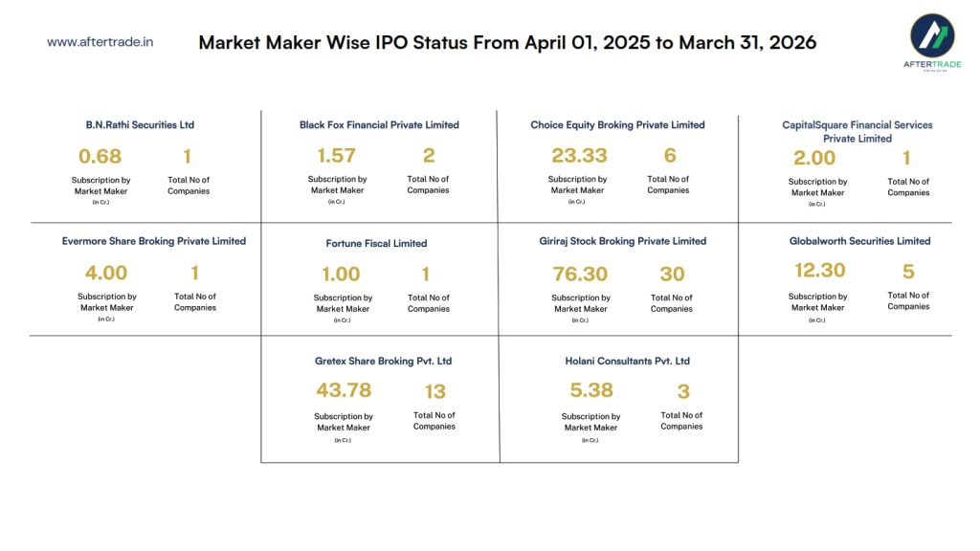Image resolution: width=980 pixels, height=551 pixels.
Task: Open the www.aftertrade.in website link
Action: click(x=100, y=42)
